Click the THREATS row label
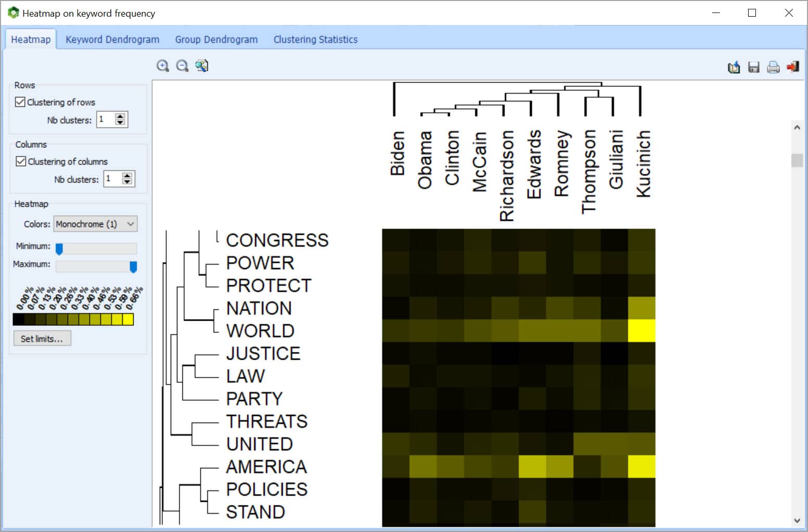Viewport: 808px width, 532px height. [267, 421]
